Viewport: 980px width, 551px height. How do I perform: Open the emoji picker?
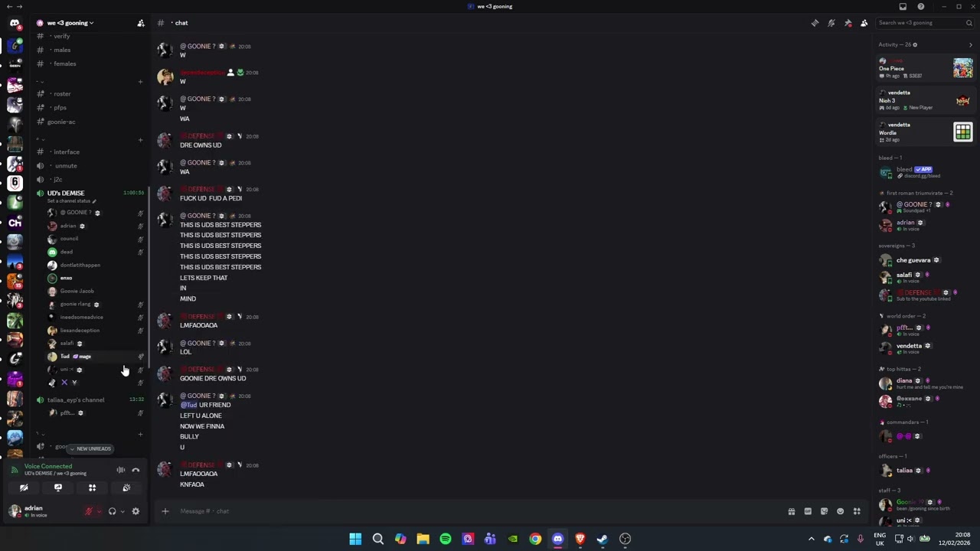840,511
